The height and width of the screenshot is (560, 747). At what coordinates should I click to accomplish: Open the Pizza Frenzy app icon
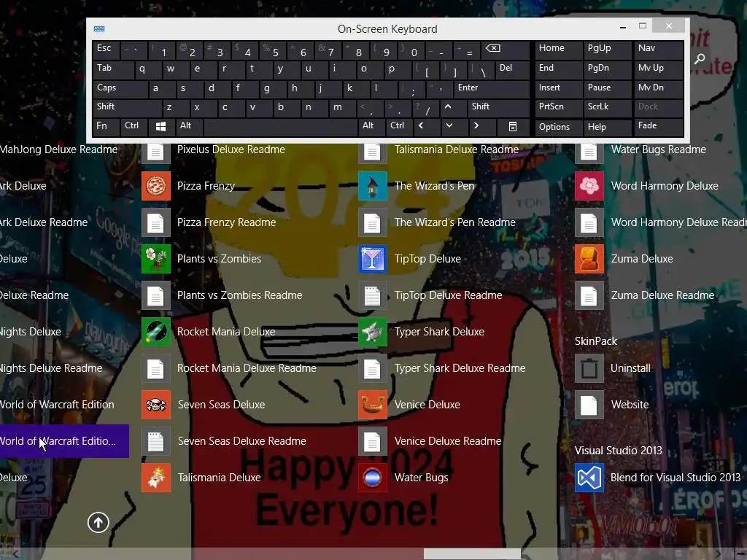[156, 186]
